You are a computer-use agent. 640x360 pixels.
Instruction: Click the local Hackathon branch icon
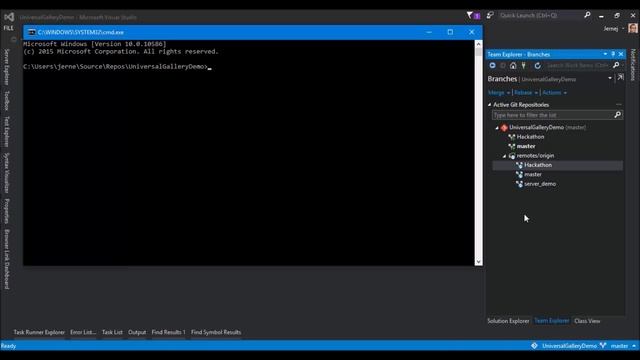pyautogui.click(x=511, y=137)
